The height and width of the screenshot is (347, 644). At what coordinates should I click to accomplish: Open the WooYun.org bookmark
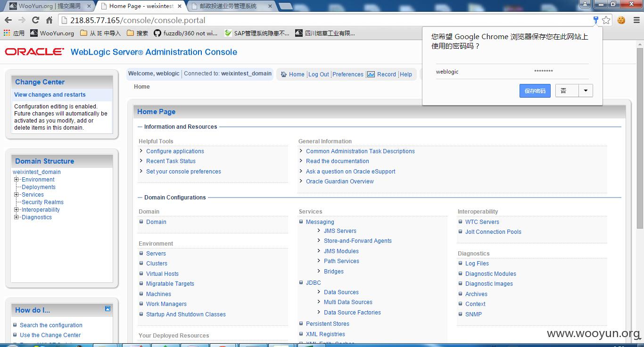[52, 33]
